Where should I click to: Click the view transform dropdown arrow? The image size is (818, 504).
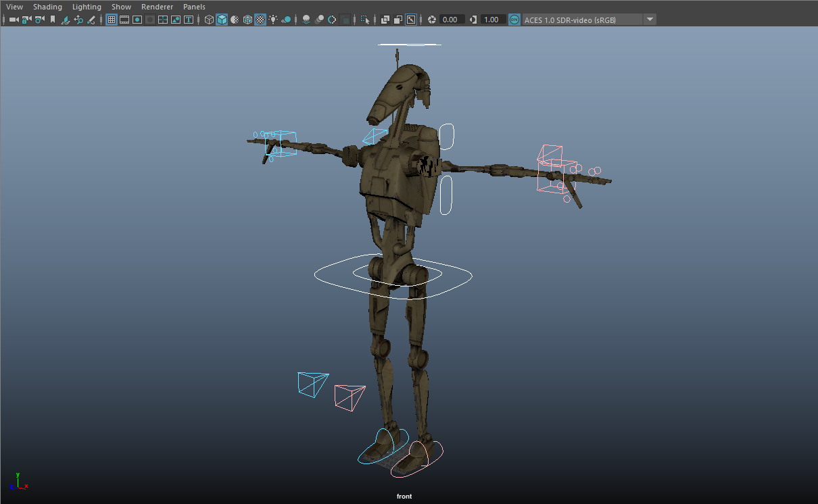coord(650,20)
